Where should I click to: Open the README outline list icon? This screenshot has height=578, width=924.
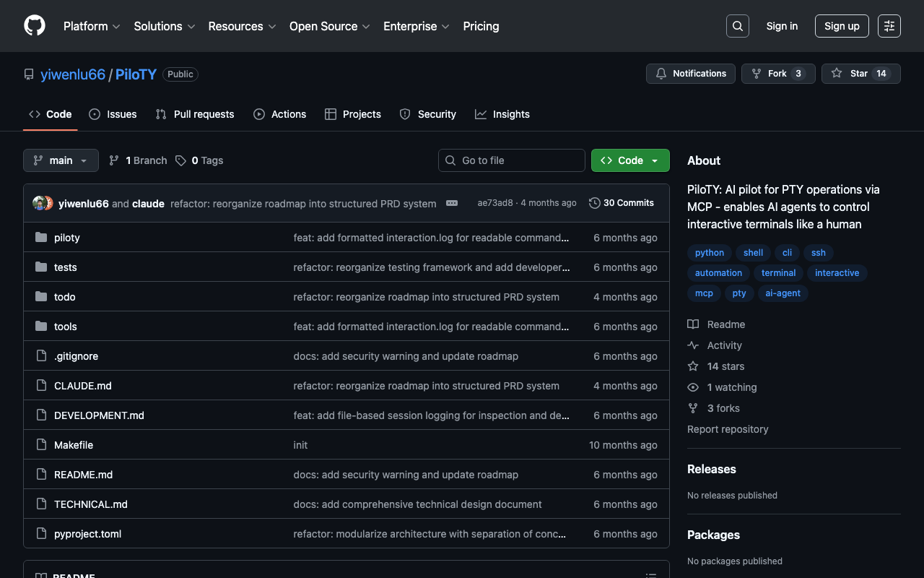pos(650,575)
